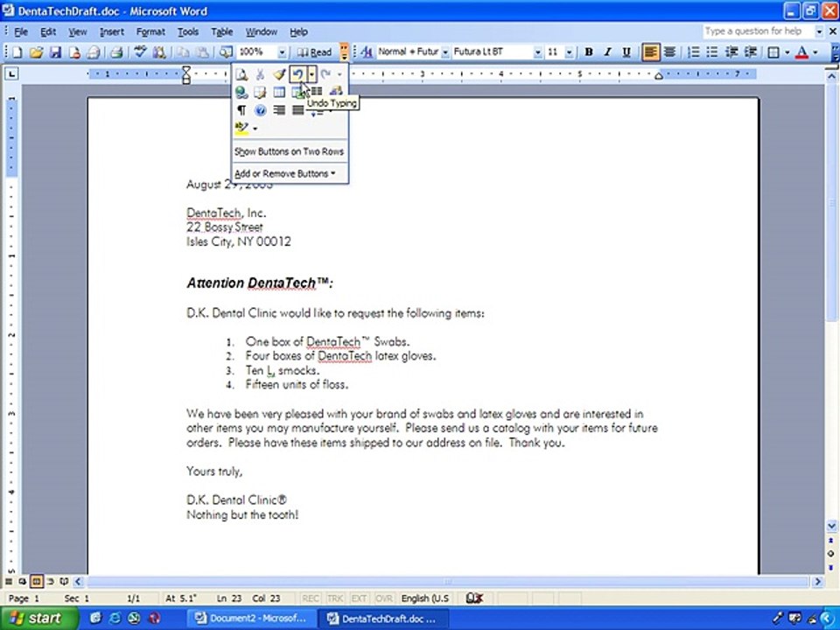Click the hanging indent marker on the ruler
Image resolution: width=840 pixels, height=630 pixels.
point(186,77)
